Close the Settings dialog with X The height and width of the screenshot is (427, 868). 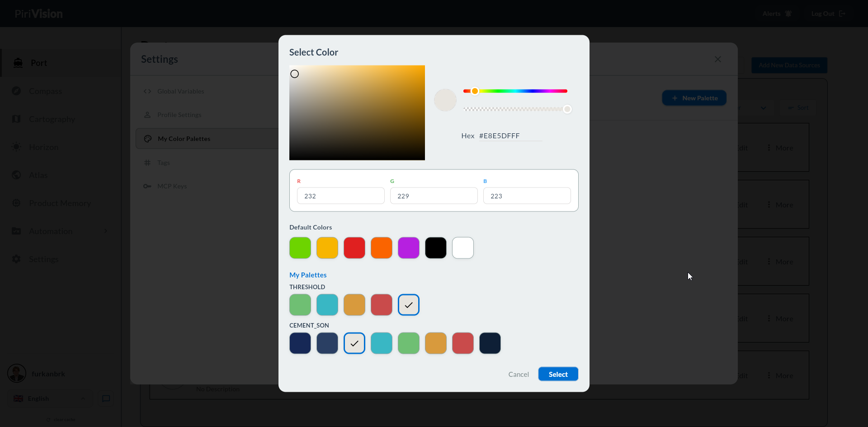pyautogui.click(x=718, y=59)
